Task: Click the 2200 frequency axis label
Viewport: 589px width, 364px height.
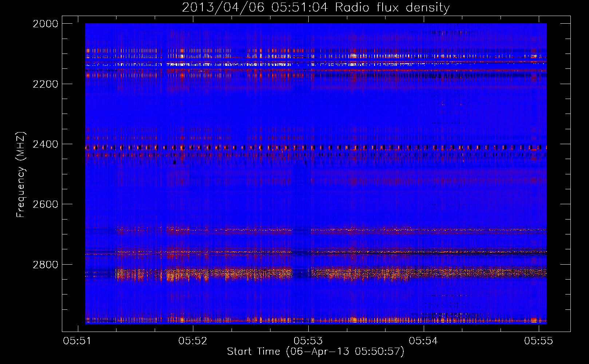Action: coord(46,84)
